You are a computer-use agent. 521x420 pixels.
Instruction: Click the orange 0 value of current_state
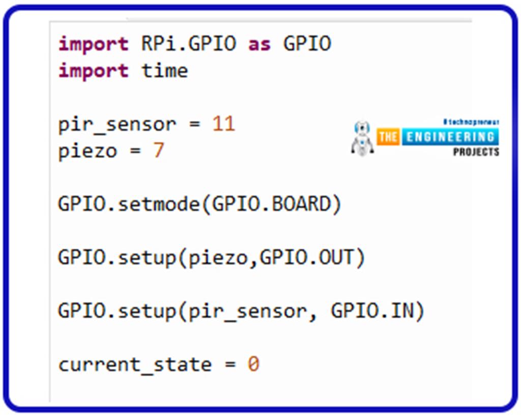tap(253, 364)
